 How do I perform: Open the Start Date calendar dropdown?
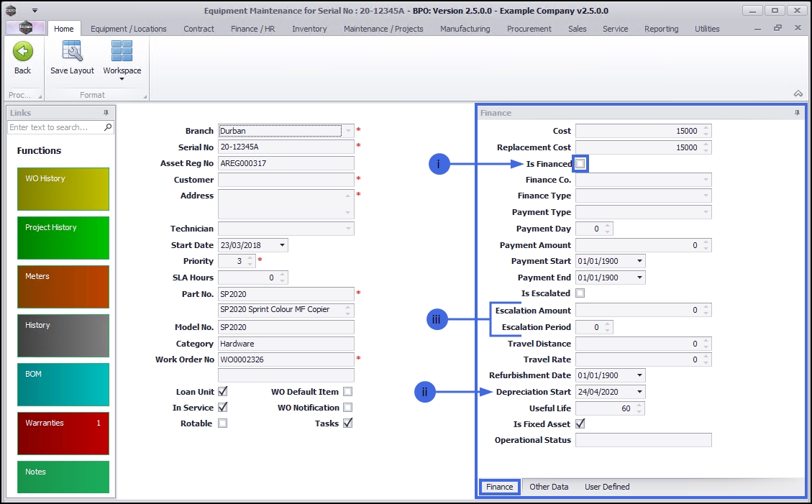[282, 244]
